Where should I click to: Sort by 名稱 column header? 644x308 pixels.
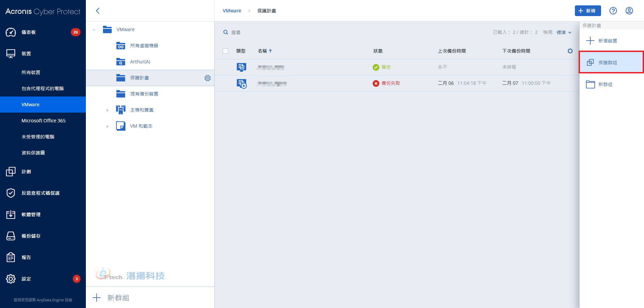coord(265,51)
